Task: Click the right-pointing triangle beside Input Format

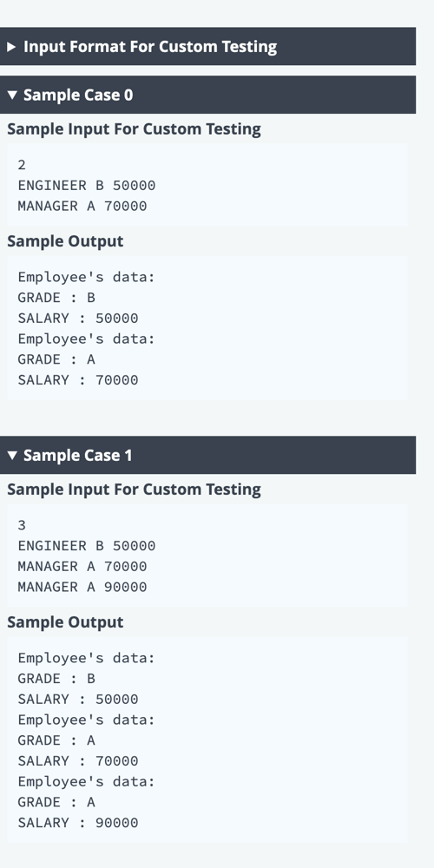Action: pyautogui.click(x=11, y=47)
